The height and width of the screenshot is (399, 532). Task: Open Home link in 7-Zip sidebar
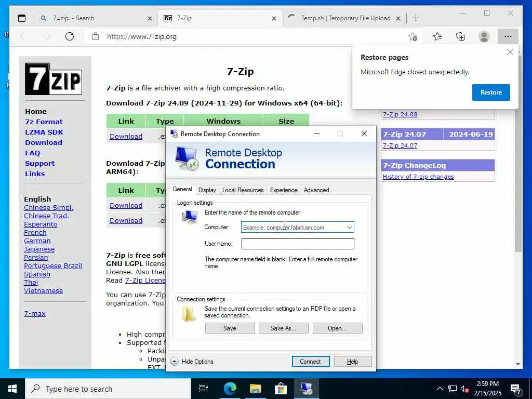click(36, 111)
